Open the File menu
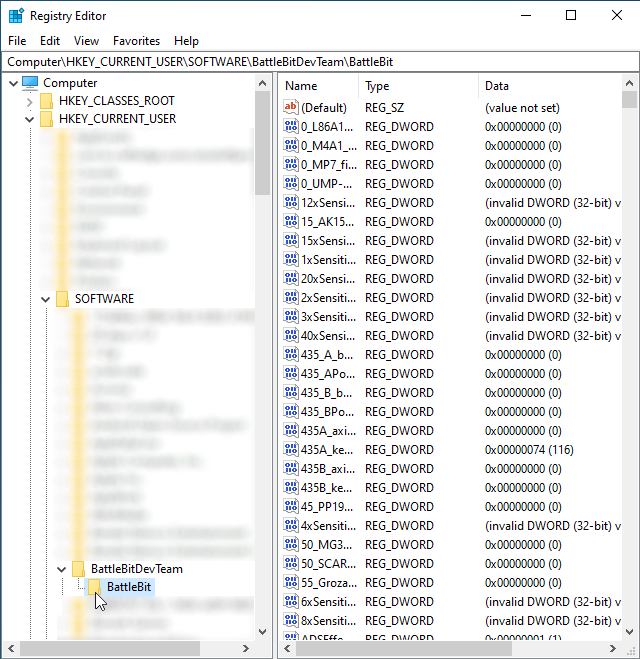640x659 pixels. [17, 41]
